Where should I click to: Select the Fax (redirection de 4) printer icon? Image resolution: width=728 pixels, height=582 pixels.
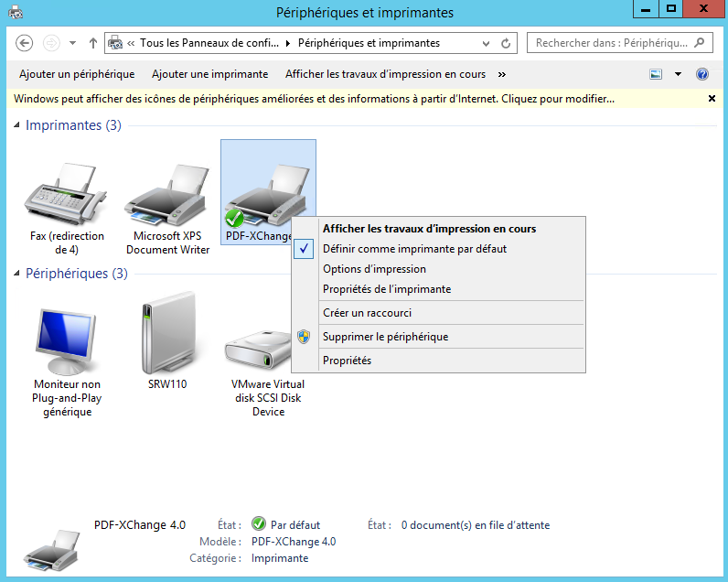pyautogui.click(x=67, y=194)
